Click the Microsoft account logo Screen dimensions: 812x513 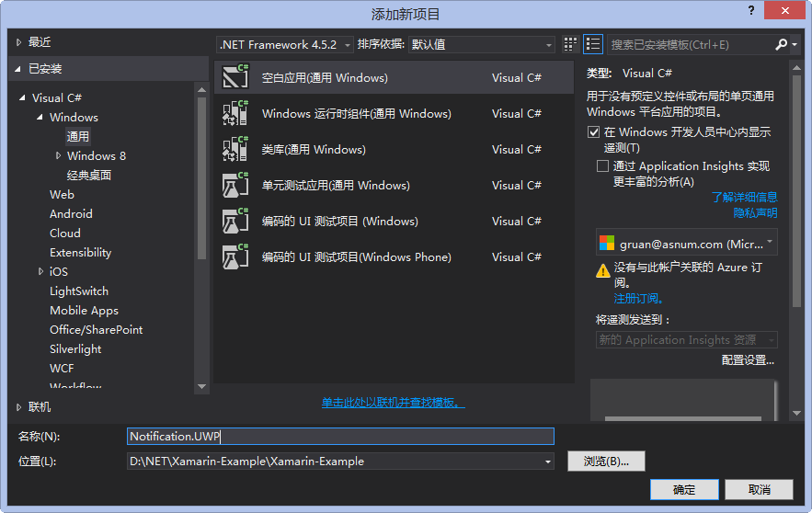[x=606, y=243]
